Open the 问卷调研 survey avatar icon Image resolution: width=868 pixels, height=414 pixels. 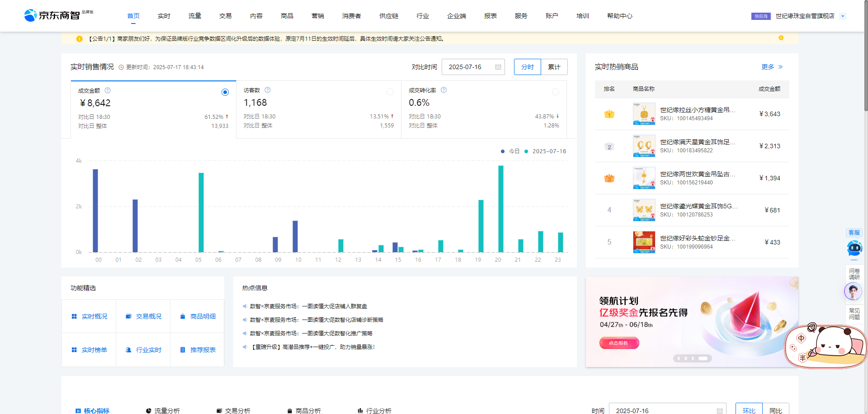point(853,291)
